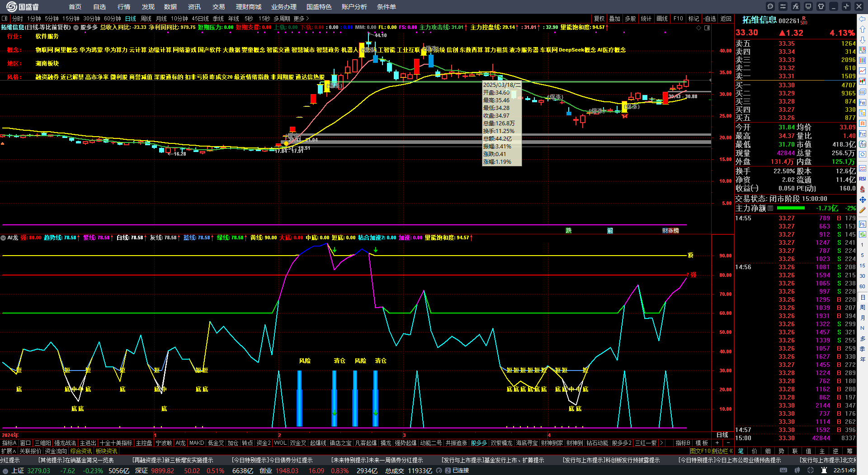868x475 pixels.
Task: Click the candlestick icon in status bar
Action: click(x=797, y=470)
